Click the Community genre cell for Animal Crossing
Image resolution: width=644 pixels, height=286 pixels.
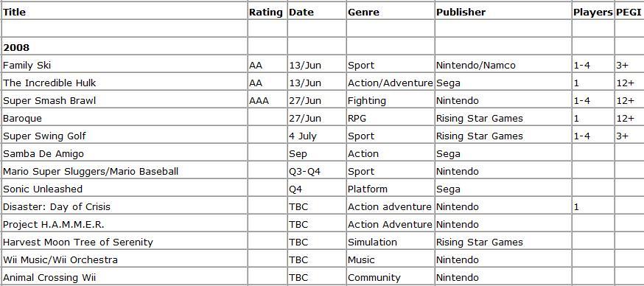[x=391, y=277]
